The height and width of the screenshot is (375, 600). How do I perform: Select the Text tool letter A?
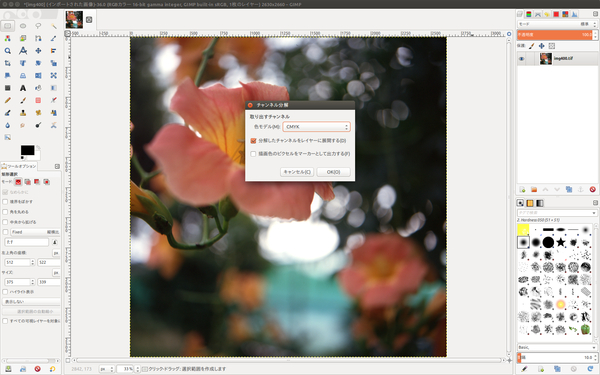tap(23, 88)
